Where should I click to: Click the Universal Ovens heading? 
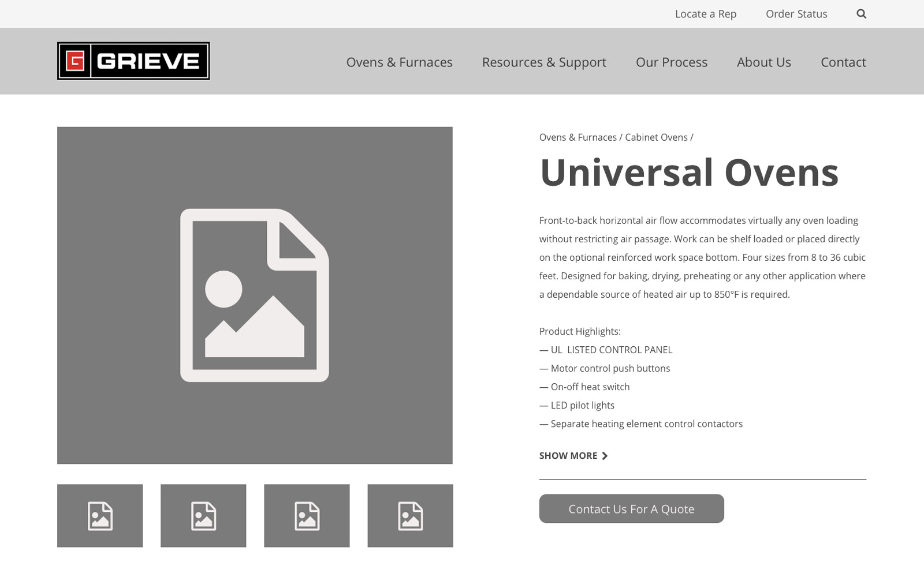[689, 172]
